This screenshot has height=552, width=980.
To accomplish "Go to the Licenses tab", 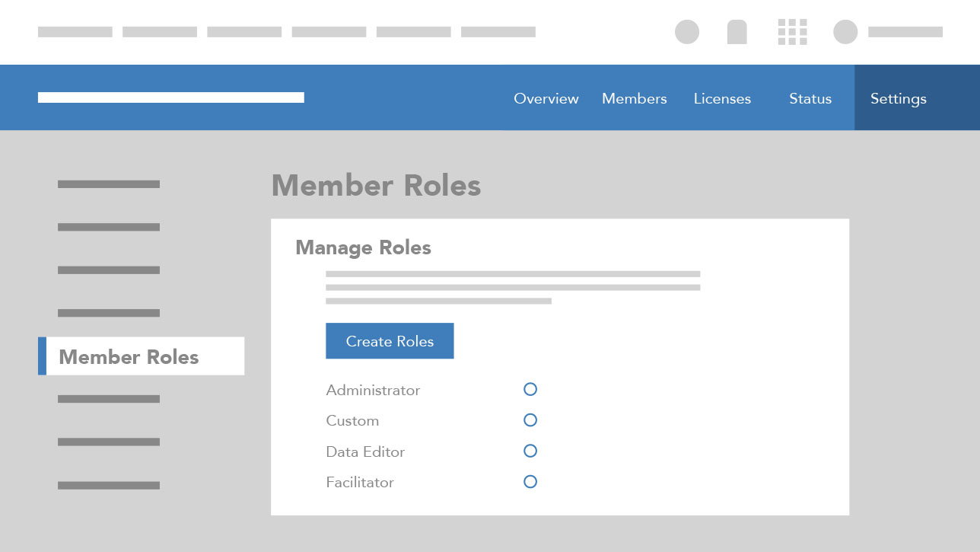I will (722, 98).
